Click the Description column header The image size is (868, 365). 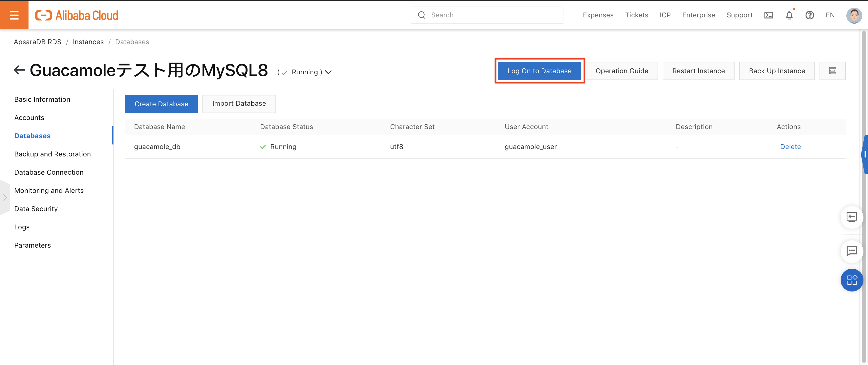point(694,127)
